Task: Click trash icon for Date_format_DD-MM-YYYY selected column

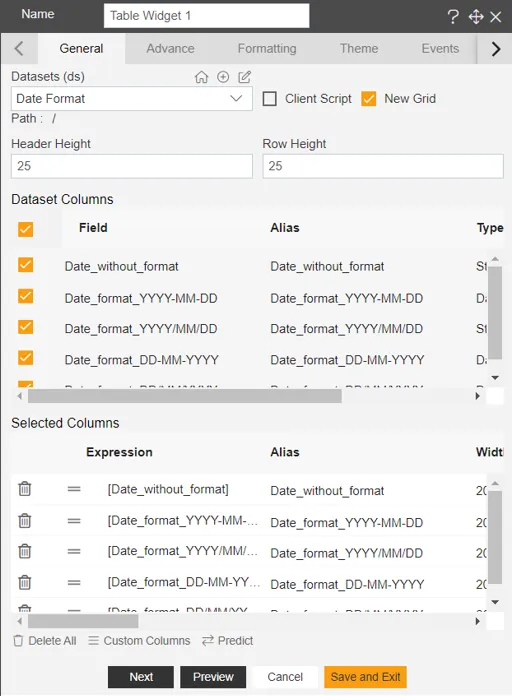Action: (x=25, y=582)
